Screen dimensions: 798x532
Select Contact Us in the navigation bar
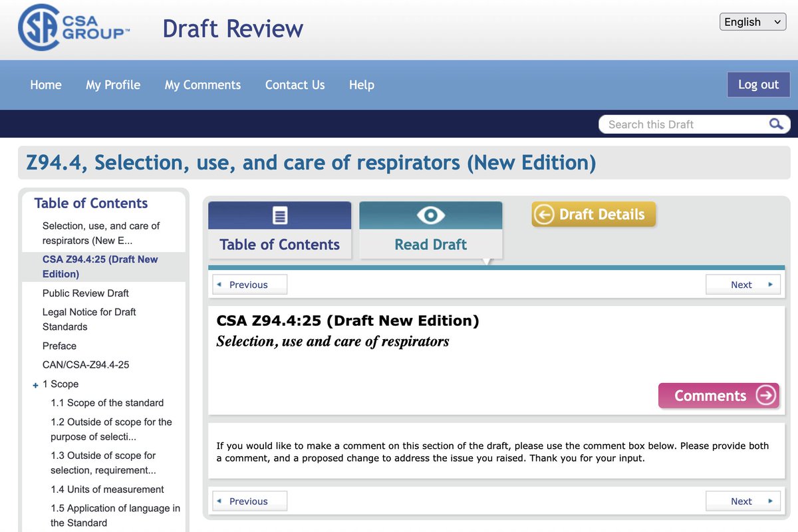[295, 84]
